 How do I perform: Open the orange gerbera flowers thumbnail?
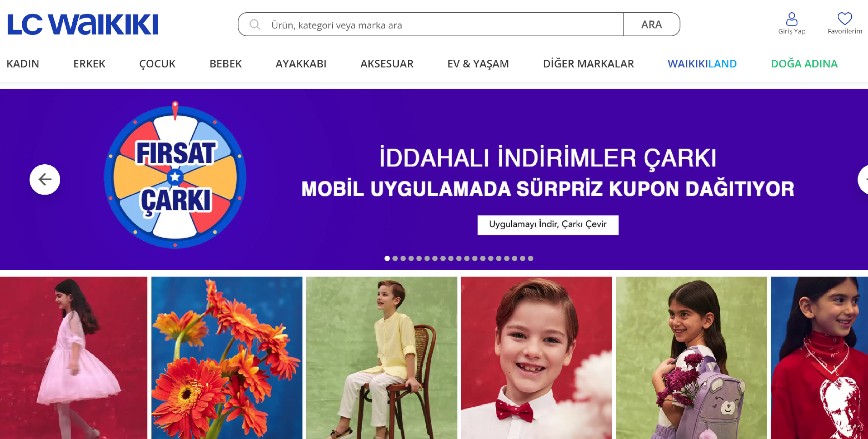227,358
